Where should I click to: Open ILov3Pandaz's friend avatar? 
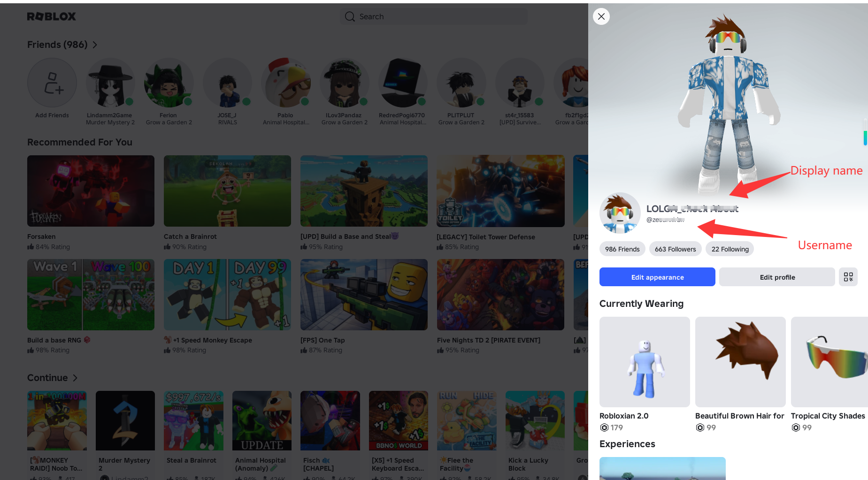point(344,83)
